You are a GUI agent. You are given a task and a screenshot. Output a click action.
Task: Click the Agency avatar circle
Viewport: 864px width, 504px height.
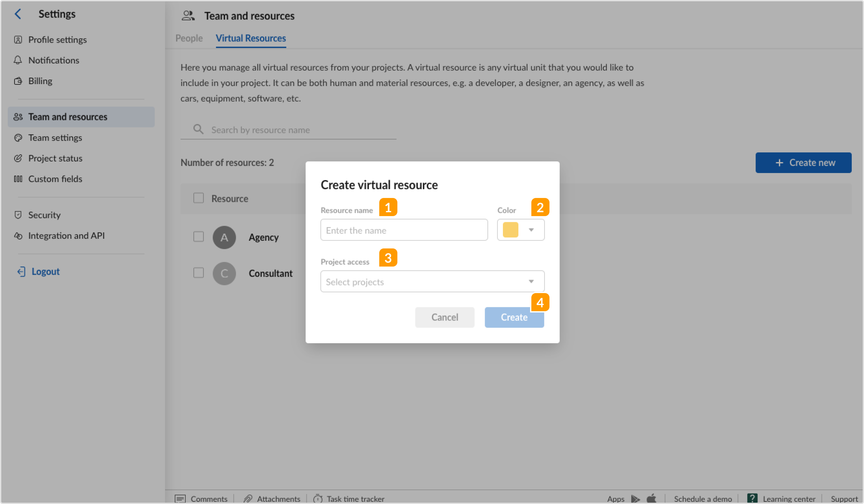click(224, 237)
